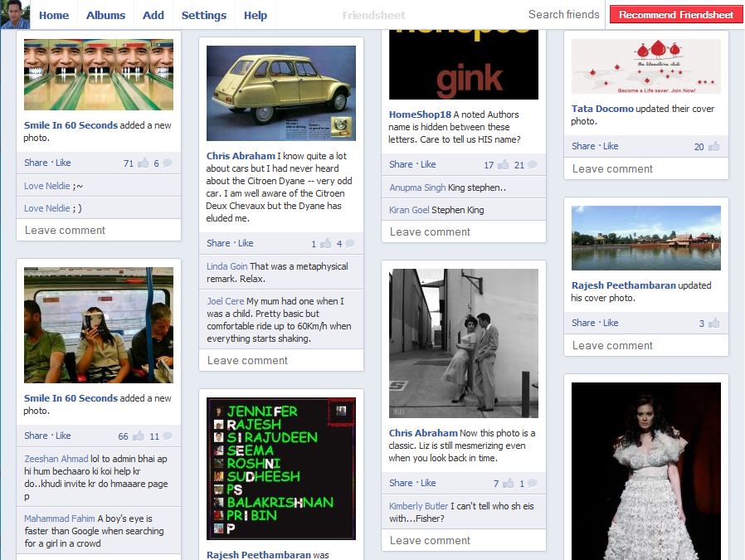
Task: Open the Home menu item
Action: [54, 15]
